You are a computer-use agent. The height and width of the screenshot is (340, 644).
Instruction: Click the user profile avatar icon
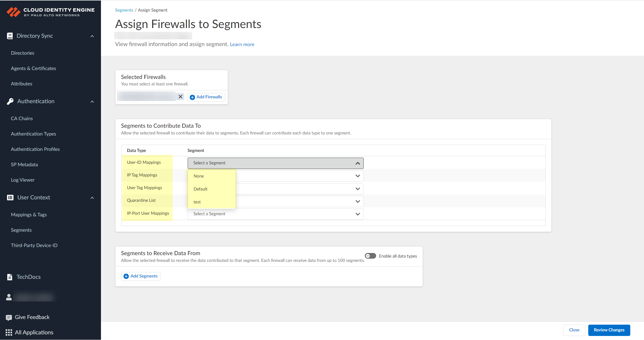point(9,297)
